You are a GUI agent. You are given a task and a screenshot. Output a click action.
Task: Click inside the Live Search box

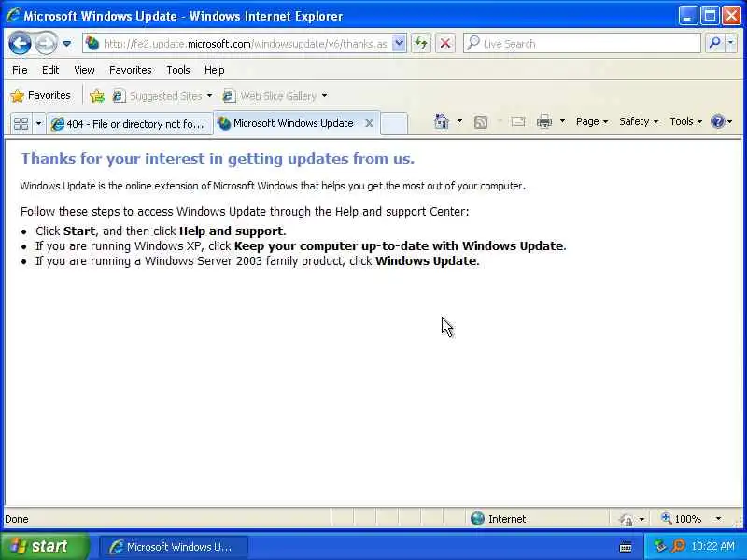point(581,44)
